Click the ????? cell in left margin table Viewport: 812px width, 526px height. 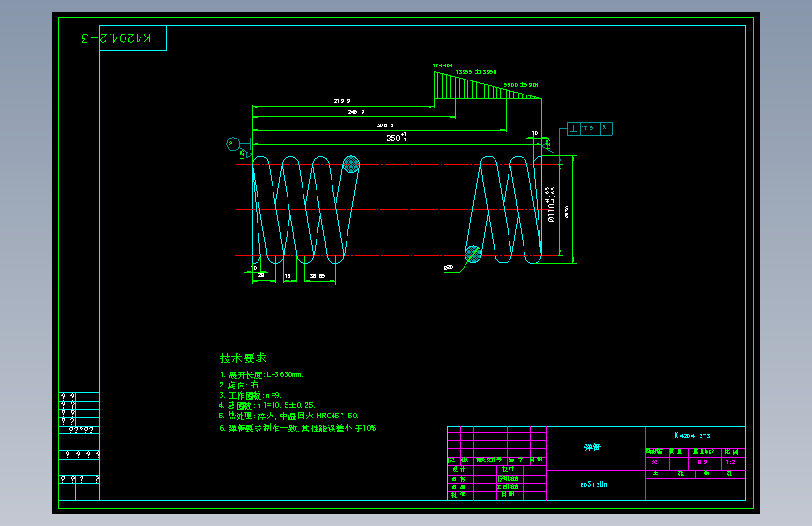[81, 430]
